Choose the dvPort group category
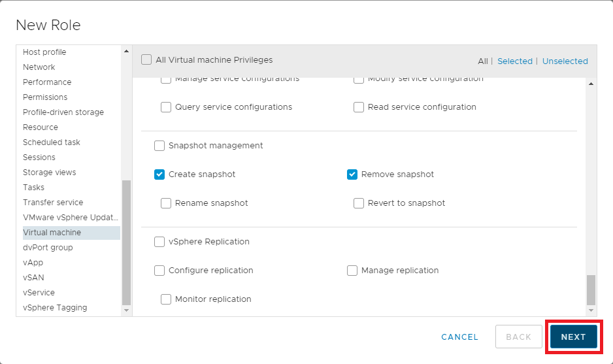Viewport: 613px width, 364px height. point(48,248)
